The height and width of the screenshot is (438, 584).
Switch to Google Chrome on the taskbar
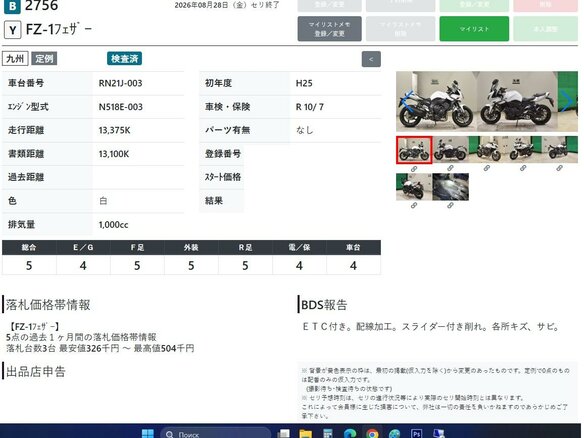(x=372, y=434)
